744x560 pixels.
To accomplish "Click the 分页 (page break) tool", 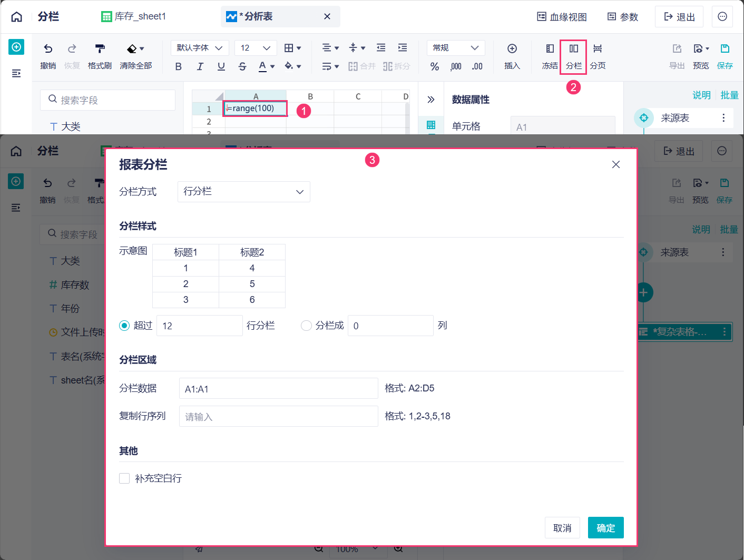I will 598,56.
